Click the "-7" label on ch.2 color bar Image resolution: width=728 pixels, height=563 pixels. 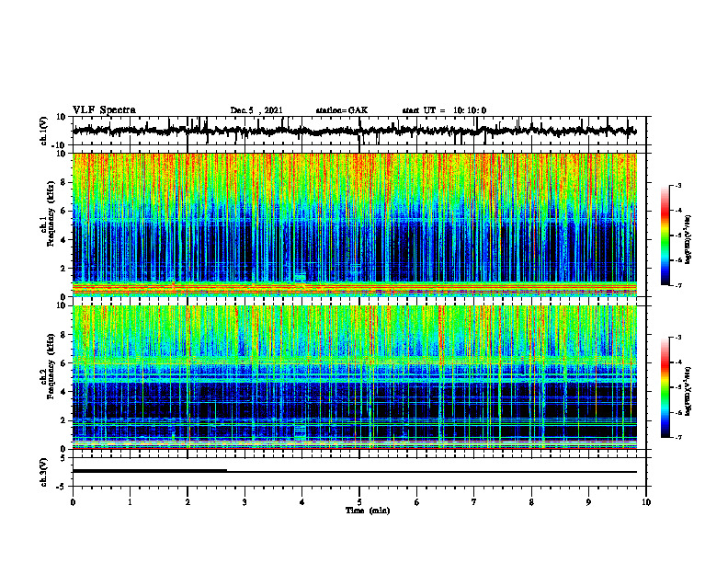tap(677, 438)
